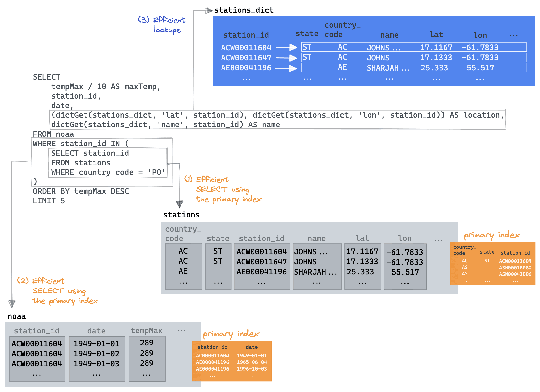540x392 pixels.
Task: Select the dictGet 'name' AS name line
Action: [x=165, y=125]
